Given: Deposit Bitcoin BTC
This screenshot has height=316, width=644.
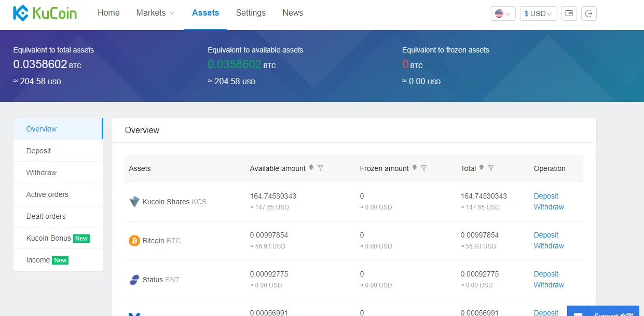Looking at the screenshot, I should click(x=546, y=235).
